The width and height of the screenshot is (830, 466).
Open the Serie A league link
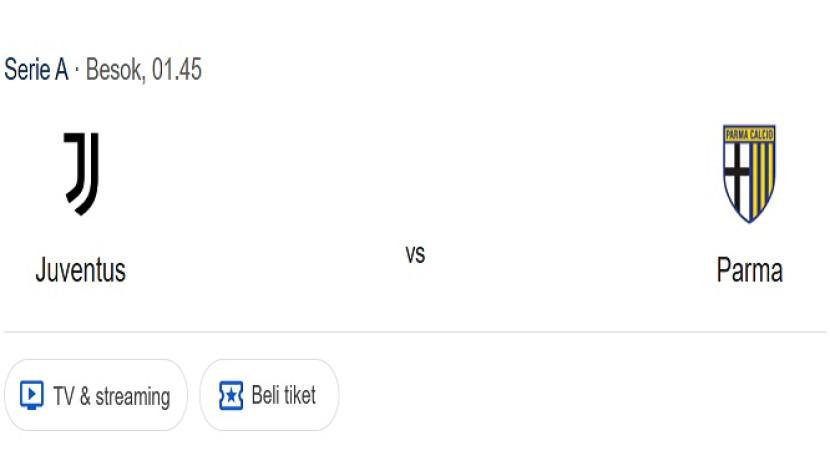tap(36, 70)
